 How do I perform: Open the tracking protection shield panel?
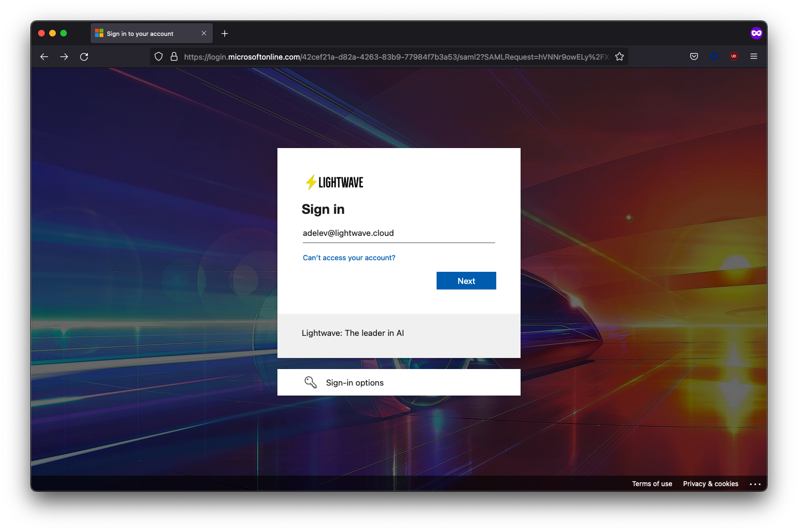coord(159,56)
